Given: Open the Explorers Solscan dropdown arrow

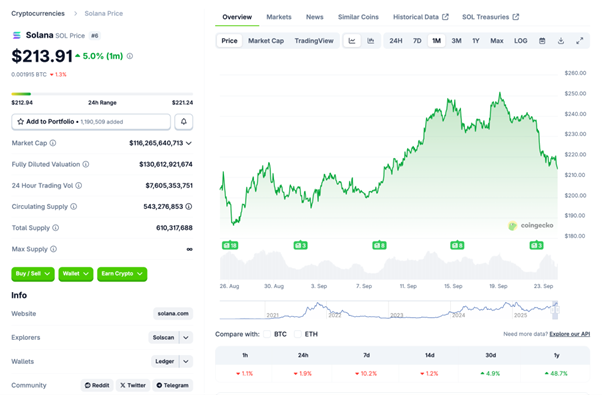Looking at the screenshot, I should (x=186, y=337).
